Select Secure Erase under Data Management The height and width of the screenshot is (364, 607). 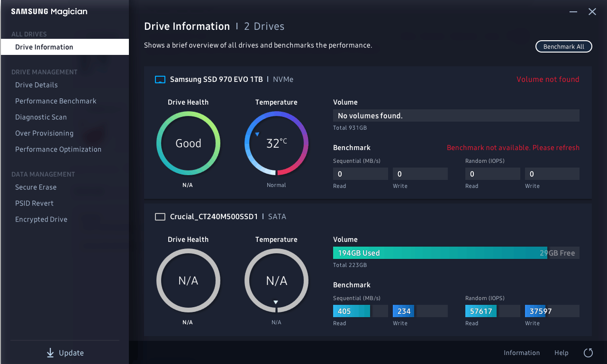[36, 187]
